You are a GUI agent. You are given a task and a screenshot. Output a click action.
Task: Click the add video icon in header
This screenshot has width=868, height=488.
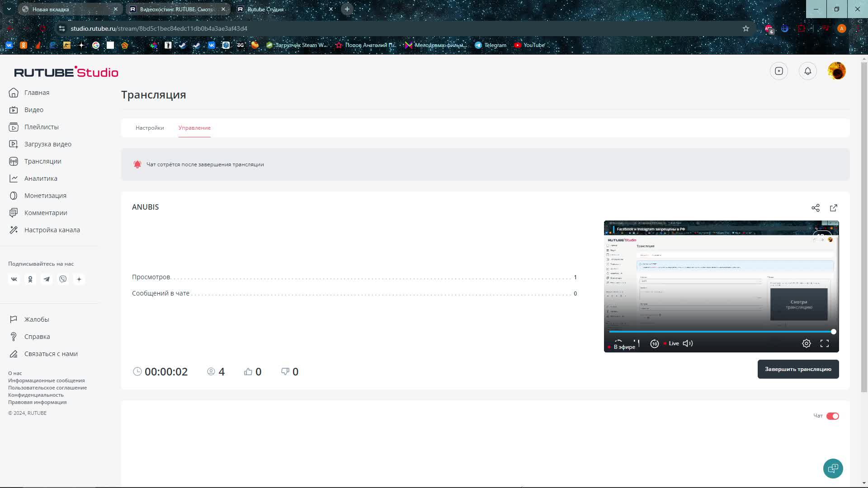click(778, 71)
